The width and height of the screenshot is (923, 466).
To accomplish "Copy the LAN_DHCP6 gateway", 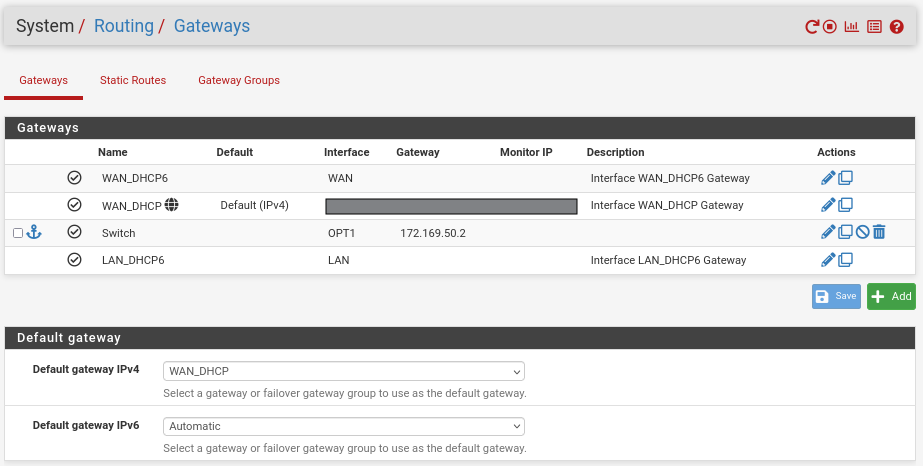I will click(x=845, y=259).
